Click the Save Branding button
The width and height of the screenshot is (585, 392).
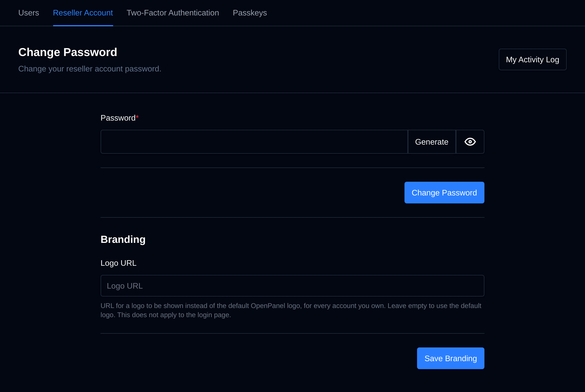tap(450, 358)
